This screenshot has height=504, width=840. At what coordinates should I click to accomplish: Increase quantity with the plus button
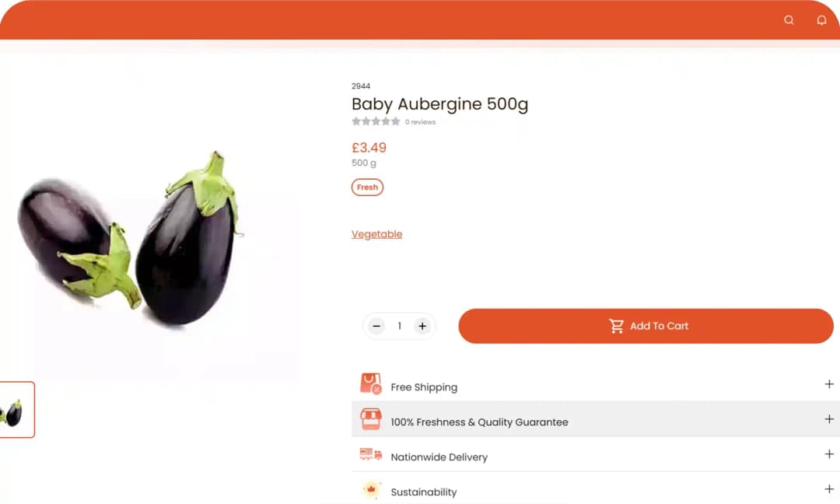422,326
